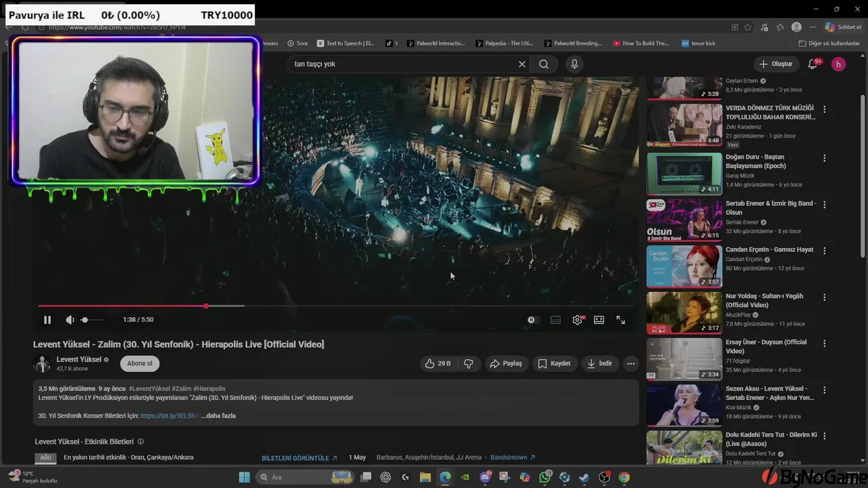The height and width of the screenshot is (488, 868).
Task: Open options for Ersay Üner Duysun video
Action: tap(825, 344)
